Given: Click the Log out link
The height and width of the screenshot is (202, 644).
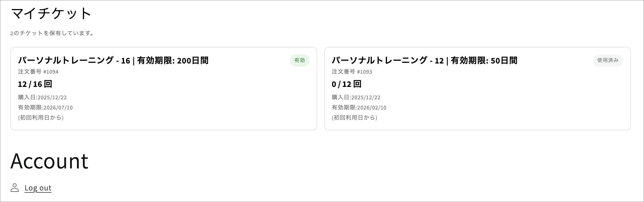Looking at the screenshot, I should pyautogui.click(x=38, y=188).
